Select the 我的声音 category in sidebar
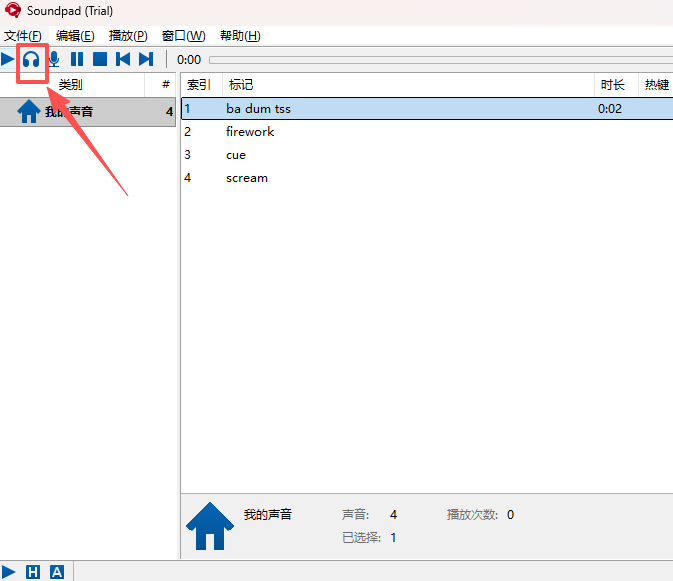This screenshot has width=673, height=581. (69, 112)
